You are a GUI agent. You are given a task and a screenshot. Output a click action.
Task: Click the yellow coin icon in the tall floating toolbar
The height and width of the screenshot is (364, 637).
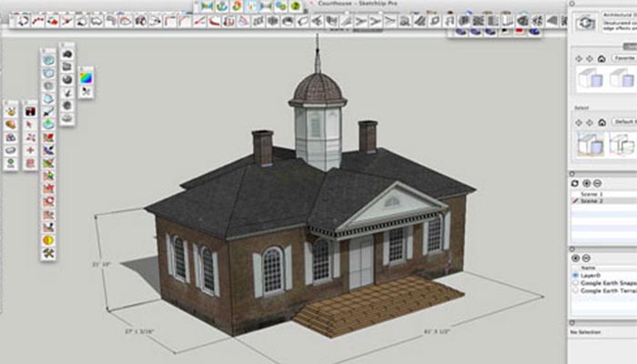tap(48, 240)
